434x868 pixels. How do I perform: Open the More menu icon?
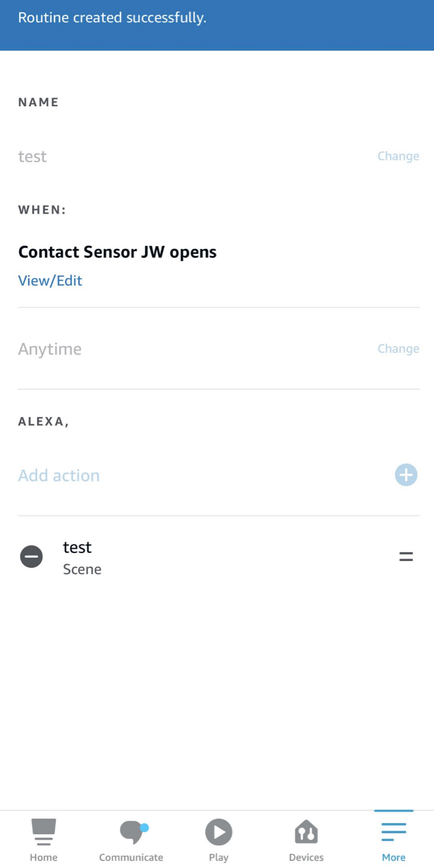tap(394, 832)
